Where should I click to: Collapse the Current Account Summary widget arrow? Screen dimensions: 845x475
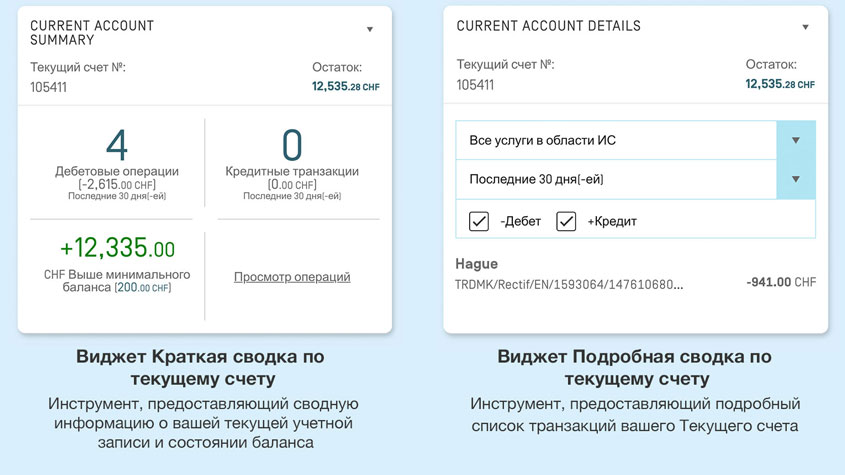pos(369,30)
